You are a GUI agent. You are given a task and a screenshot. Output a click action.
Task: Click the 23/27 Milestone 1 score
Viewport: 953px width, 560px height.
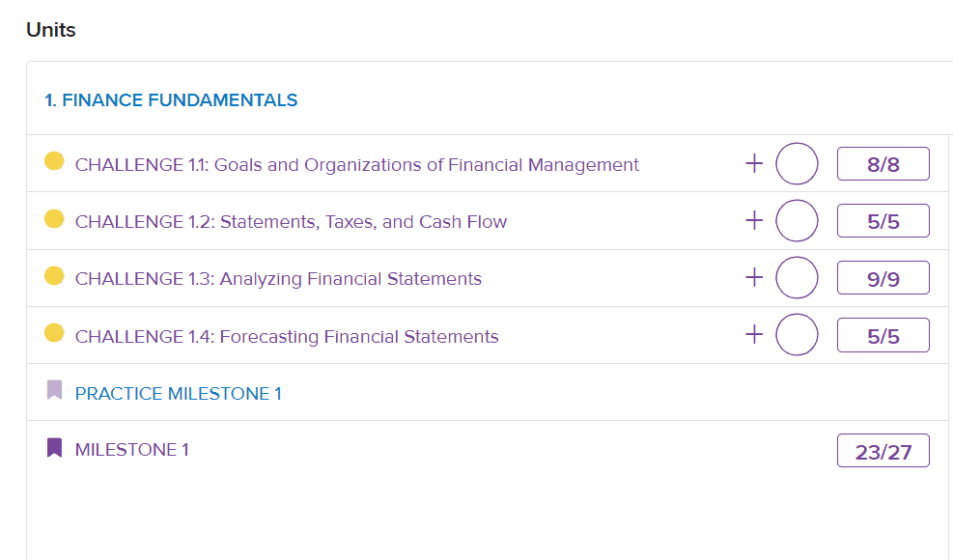coord(883,449)
